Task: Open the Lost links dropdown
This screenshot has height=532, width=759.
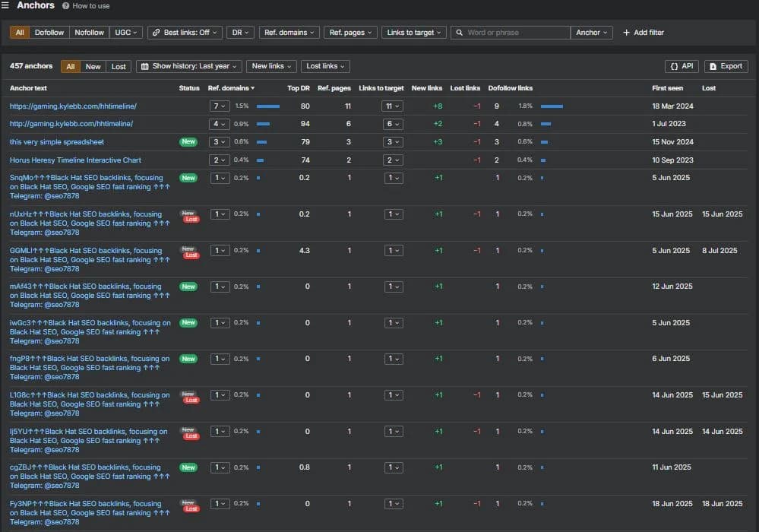Action: (x=325, y=66)
